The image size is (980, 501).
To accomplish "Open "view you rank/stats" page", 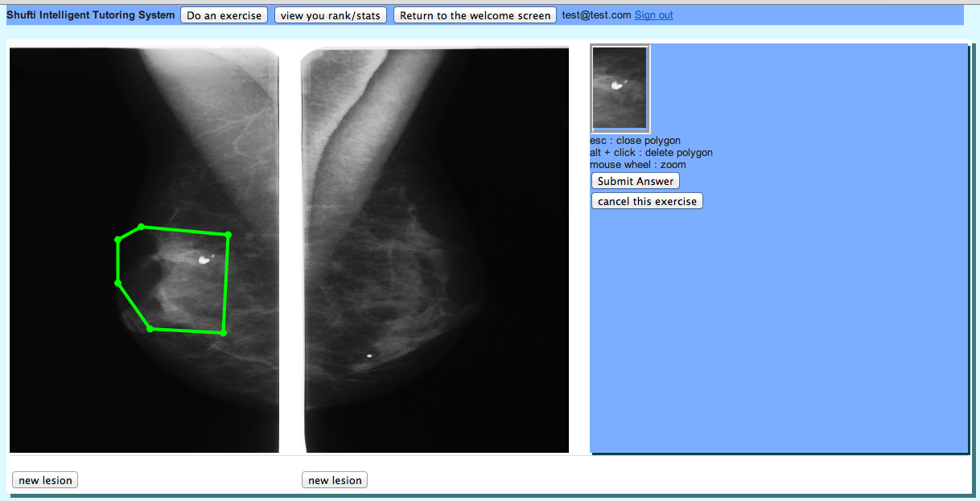I will click(x=331, y=15).
